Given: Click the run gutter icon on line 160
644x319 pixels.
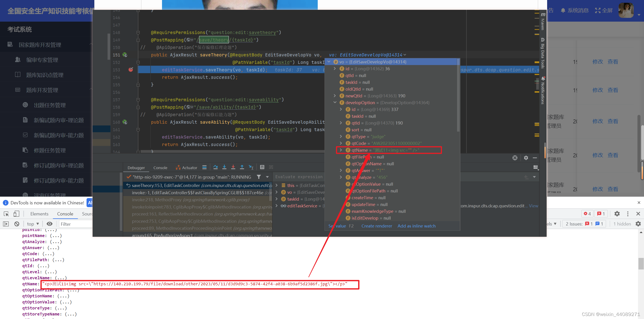Looking at the screenshot, I should coord(125,122).
